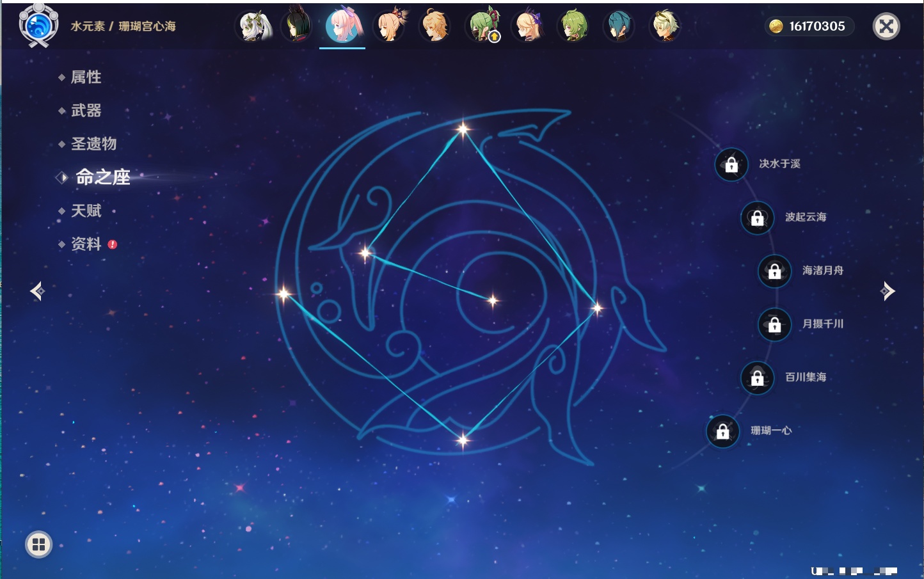The height and width of the screenshot is (579, 924).
Task: Click the rightmost star near the fish tail
Action: point(597,308)
